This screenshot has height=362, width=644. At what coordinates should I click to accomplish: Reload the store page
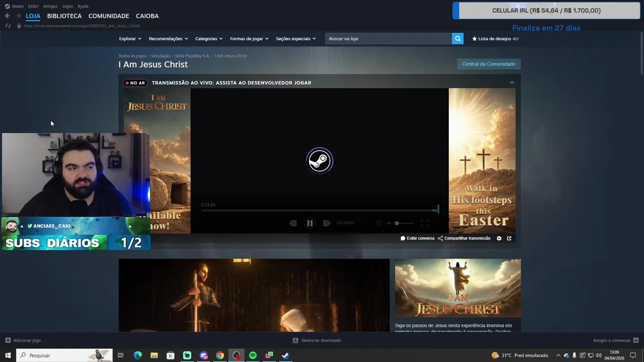[x=8, y=26]
